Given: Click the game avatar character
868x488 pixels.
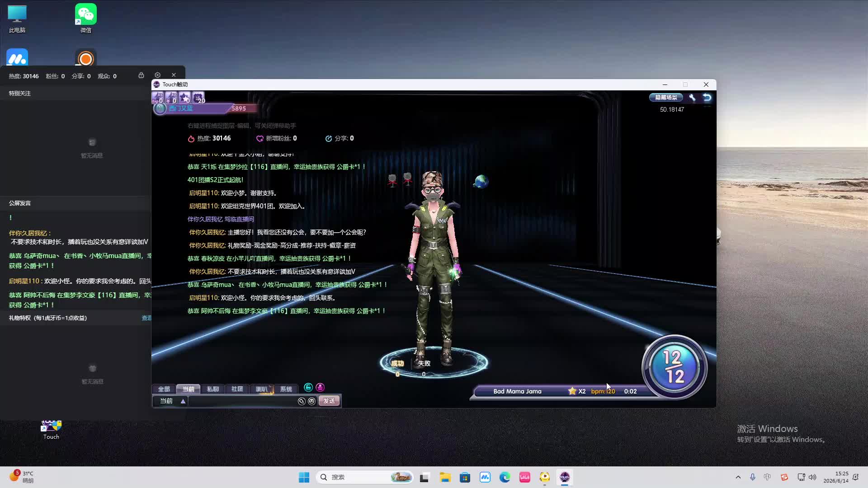Looking at the screenshot, I should click(434, 268).
